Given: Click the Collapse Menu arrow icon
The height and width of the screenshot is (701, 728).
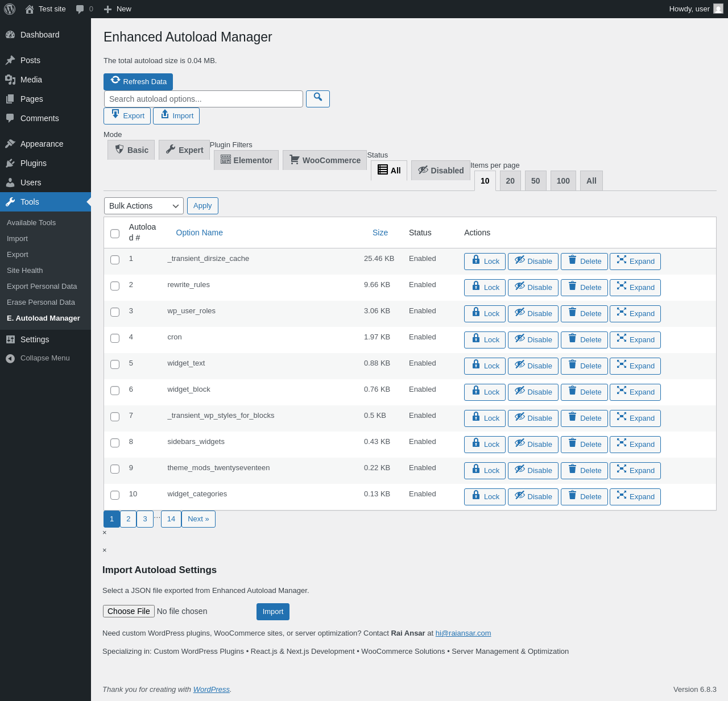Looking at the screenshot, I should [x=10, y=358].
